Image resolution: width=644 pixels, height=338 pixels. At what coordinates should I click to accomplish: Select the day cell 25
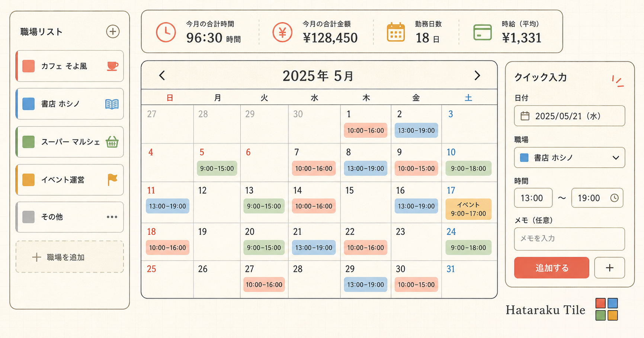click(x=167, y=279)
